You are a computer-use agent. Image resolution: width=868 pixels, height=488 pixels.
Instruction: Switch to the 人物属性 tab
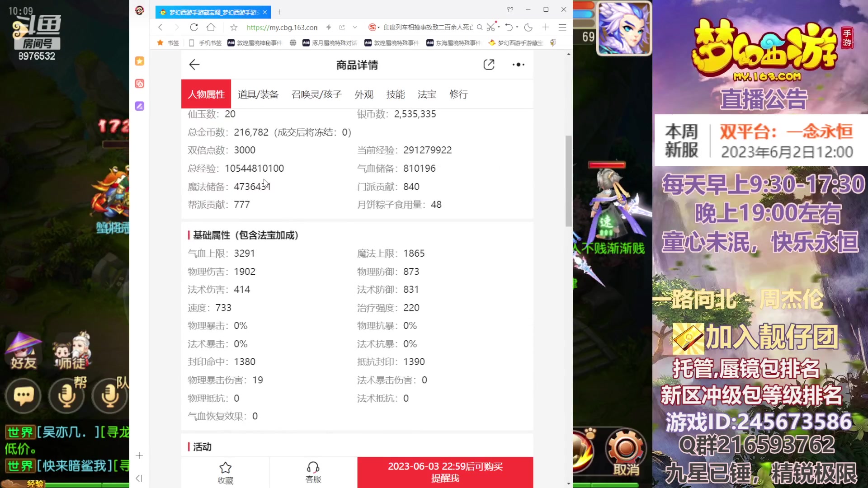click(x=206, y=94)
